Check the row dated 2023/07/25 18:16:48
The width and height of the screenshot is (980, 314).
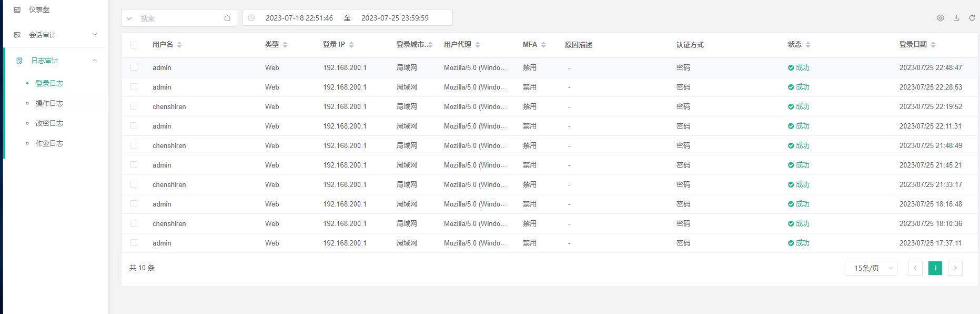pos(134,204)
